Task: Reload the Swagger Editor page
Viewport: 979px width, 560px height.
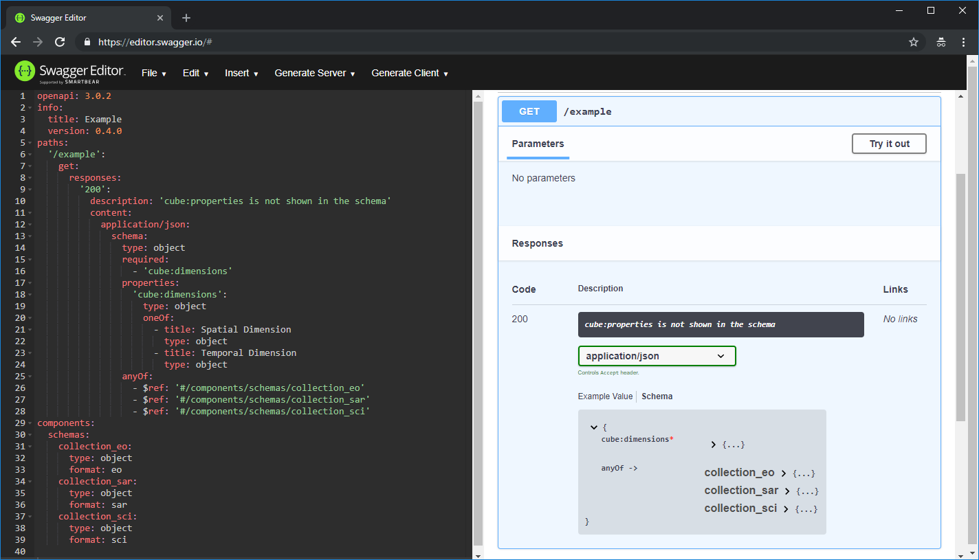Action: point(60,42)
